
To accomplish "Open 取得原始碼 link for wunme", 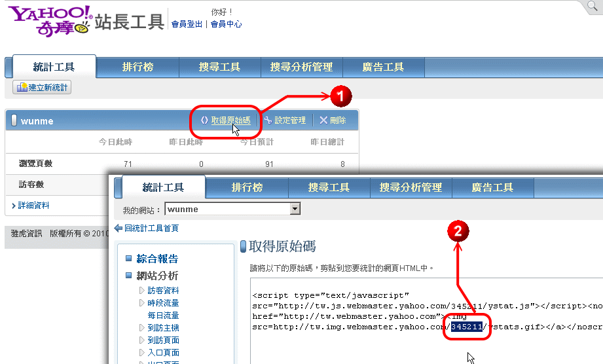I will (230, 120).
